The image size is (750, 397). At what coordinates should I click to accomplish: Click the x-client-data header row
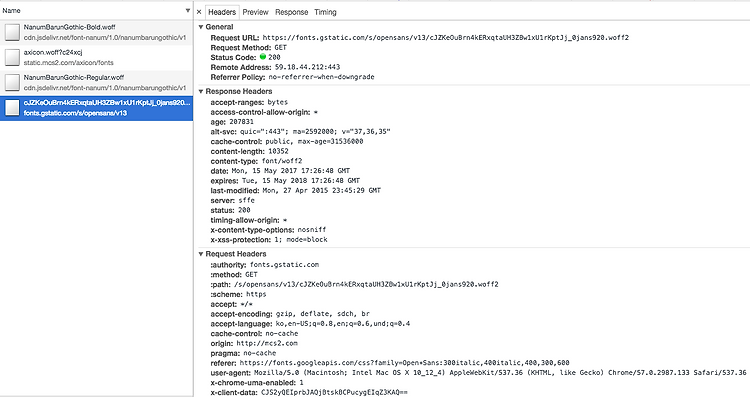pyautogui.click(x=309, y=392)
